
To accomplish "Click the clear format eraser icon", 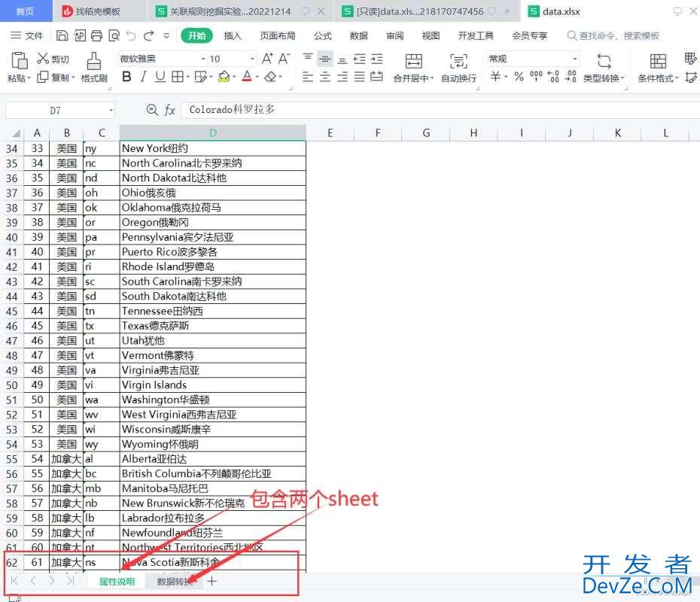I will coord(270,78).
